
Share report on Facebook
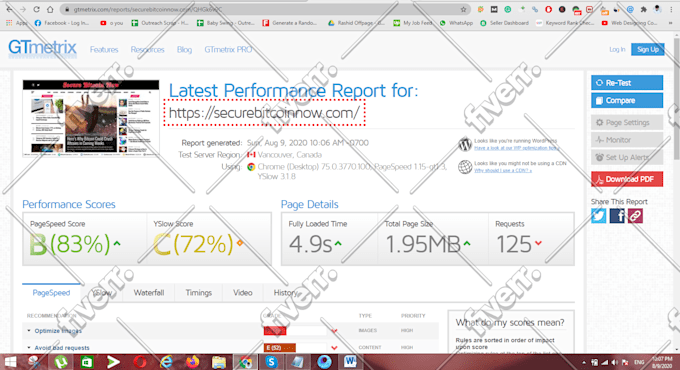pyautogui.click(x=617, y=216)
